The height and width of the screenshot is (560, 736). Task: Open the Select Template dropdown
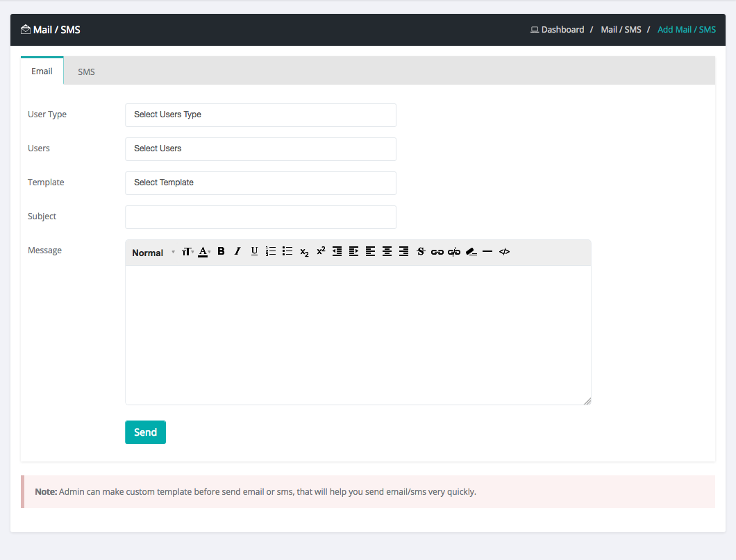point(260,183)
